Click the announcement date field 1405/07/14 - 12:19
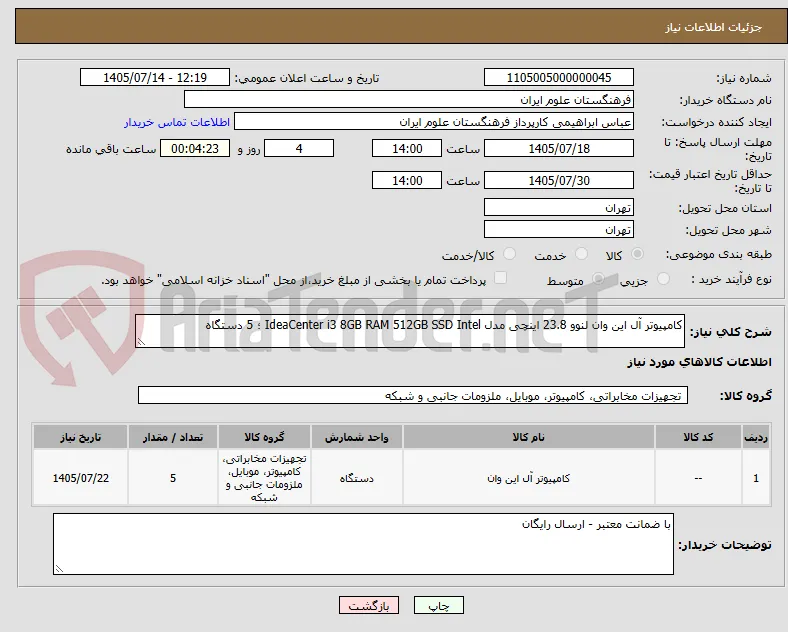The width and height of the screenshot is (788, 632). point(155,77)
